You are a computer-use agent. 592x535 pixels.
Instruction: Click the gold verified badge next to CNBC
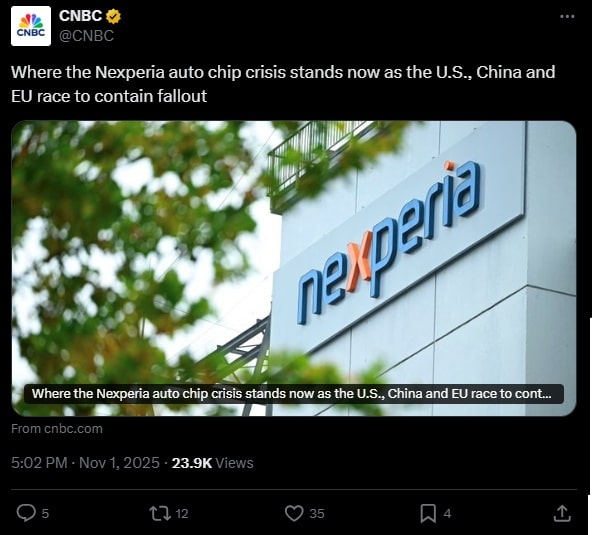coord(114,16)
